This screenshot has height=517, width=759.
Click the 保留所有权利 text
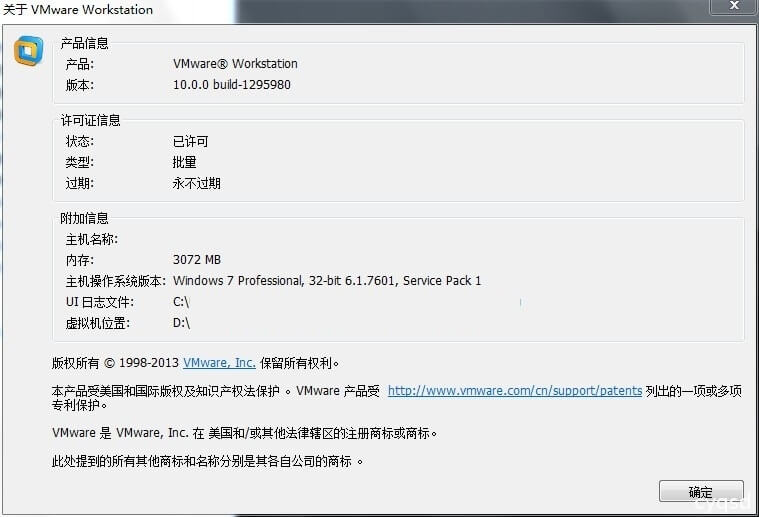299,363
